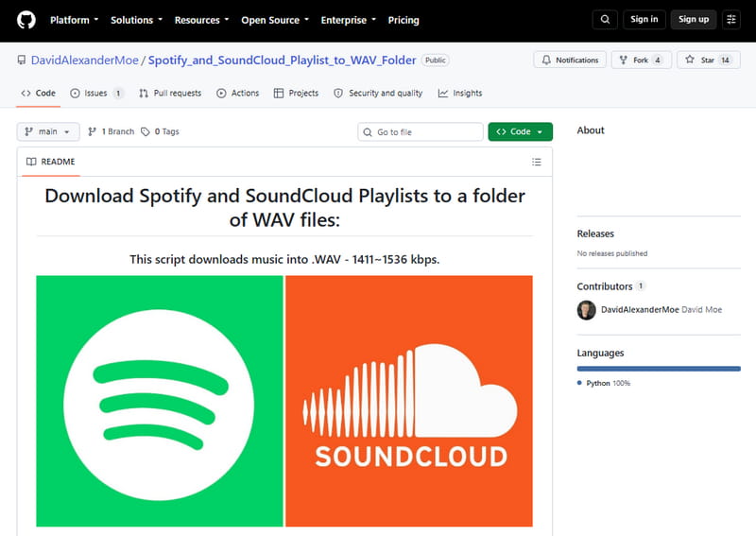Viewport: 756px width, 536px height.
Task: Click the Star count 14
Action: [x=725, y=60]
